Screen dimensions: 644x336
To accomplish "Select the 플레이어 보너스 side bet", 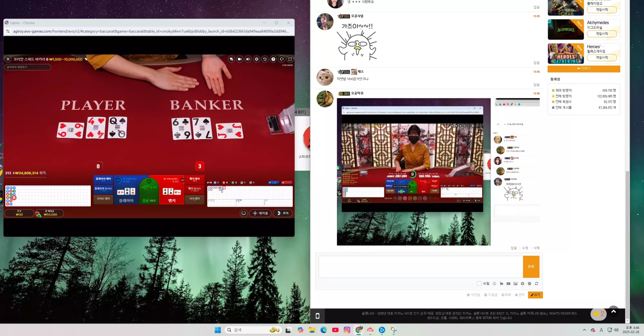I will tap(103, 189).
